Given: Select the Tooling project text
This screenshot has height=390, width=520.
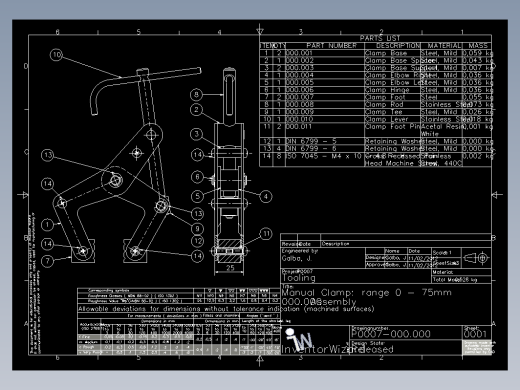Looking at the screenshot, I should 299,278.
